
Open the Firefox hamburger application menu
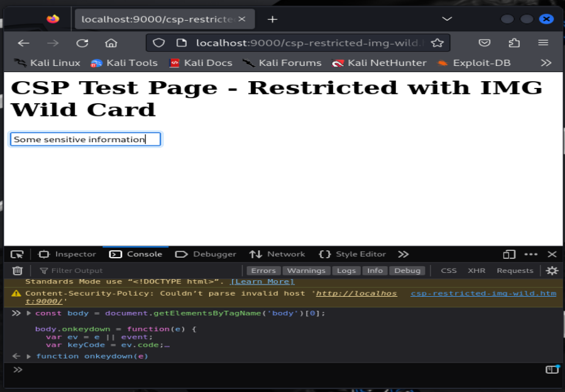coord(542,43)
